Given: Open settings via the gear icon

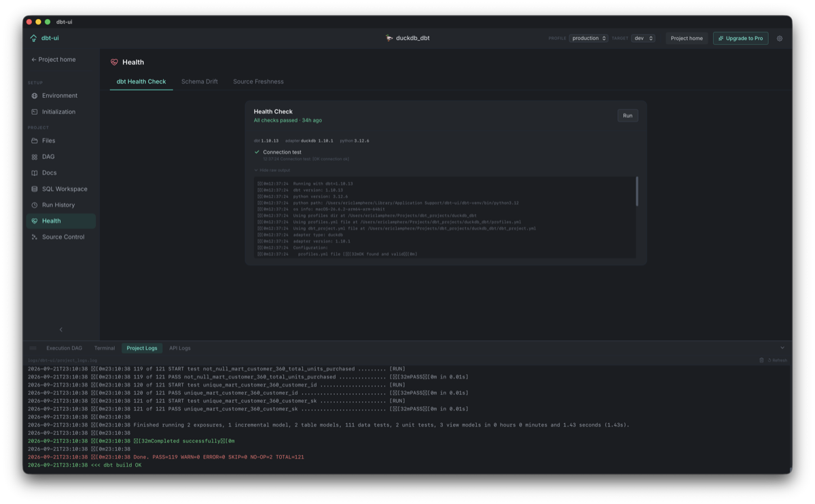Looking at the screenshot, I should click(780, 39).
